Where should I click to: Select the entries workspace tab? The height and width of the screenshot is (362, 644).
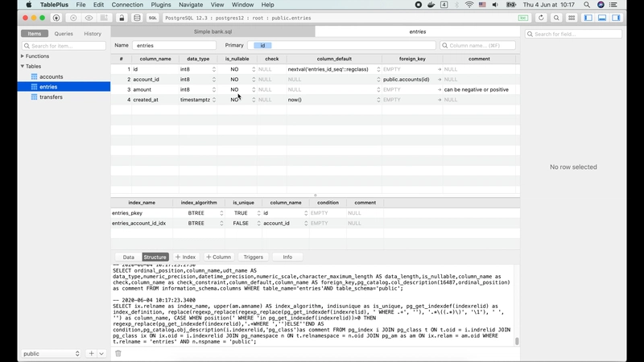point(417,31)
